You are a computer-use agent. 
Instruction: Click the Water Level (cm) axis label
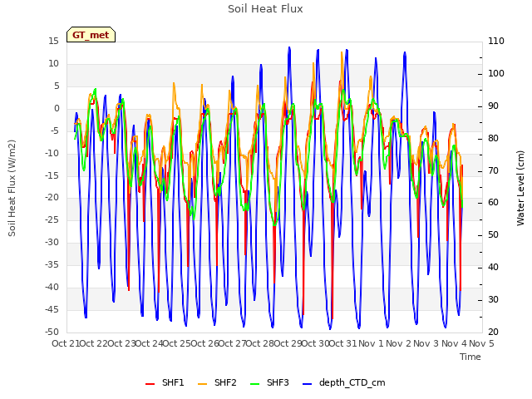click(520, 188)
